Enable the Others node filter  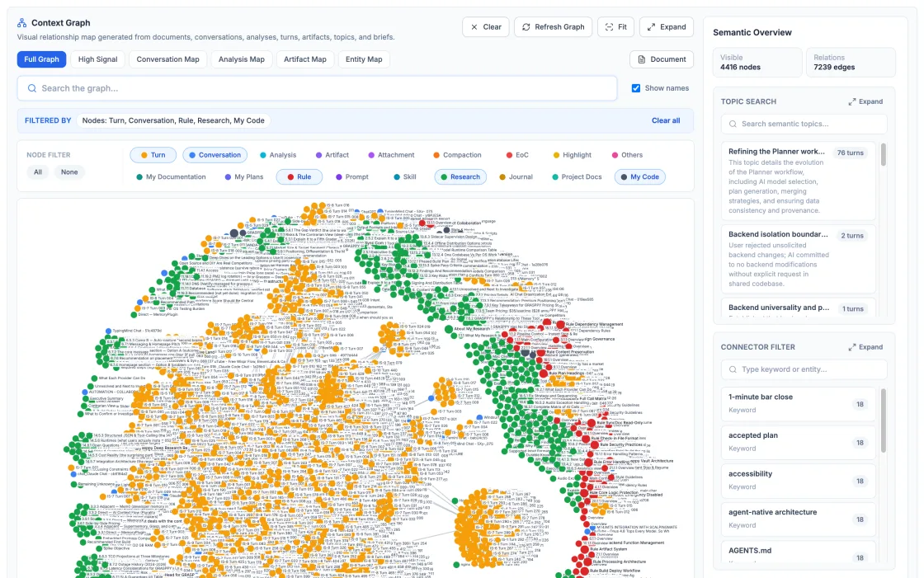pos(627,155)
